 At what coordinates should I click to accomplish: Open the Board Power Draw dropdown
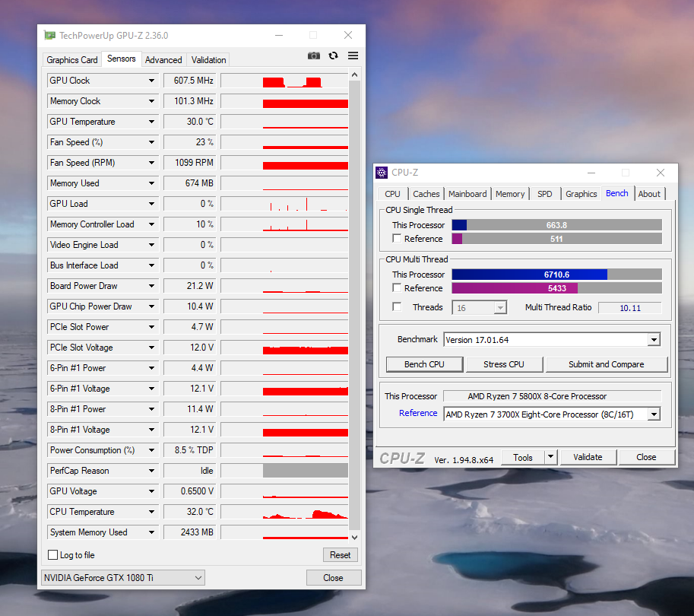(151, 286)
